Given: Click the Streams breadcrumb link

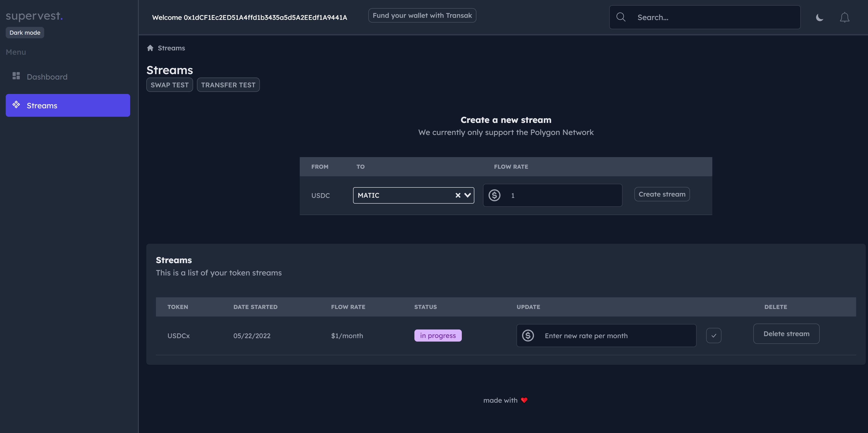Looking at the screenshot, I should (171, 48).
